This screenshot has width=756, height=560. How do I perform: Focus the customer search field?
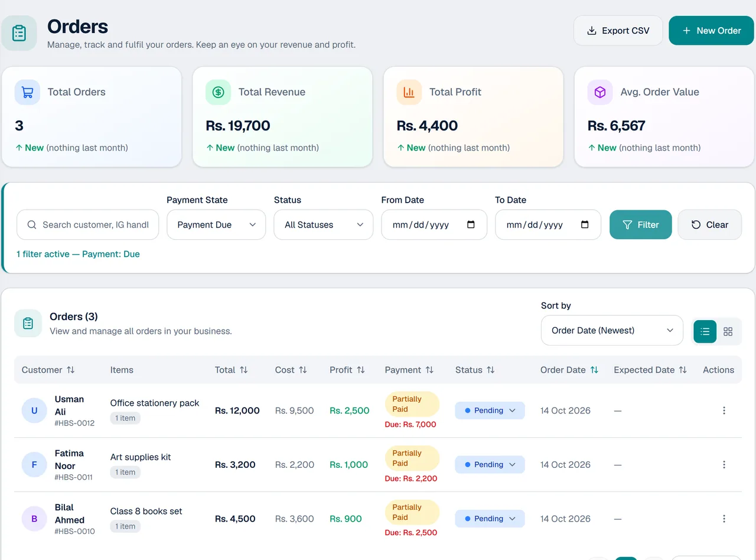coord(88,224)
